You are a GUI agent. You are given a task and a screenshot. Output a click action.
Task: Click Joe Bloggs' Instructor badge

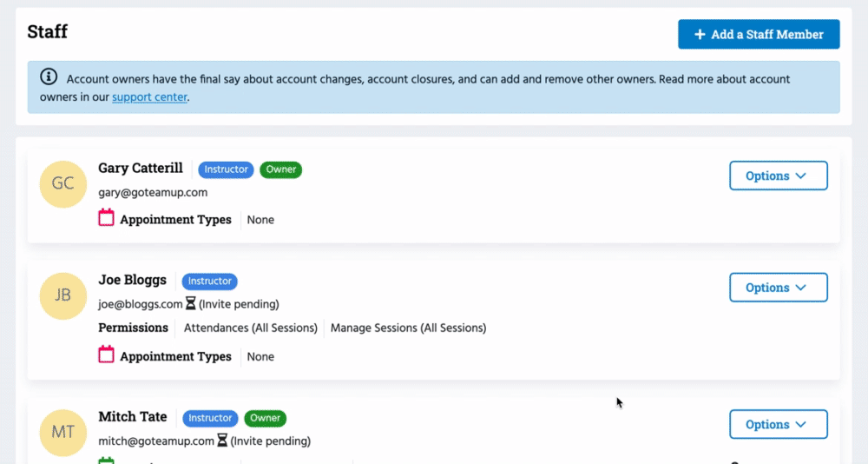[209, 282]
